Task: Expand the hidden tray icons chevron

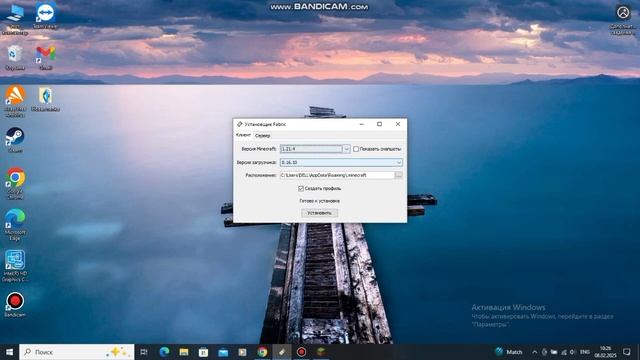Action: 534,352
